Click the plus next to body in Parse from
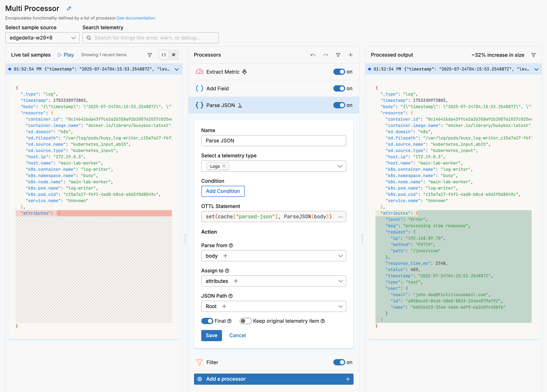This screenshot has height=392, width=547. 225,256
